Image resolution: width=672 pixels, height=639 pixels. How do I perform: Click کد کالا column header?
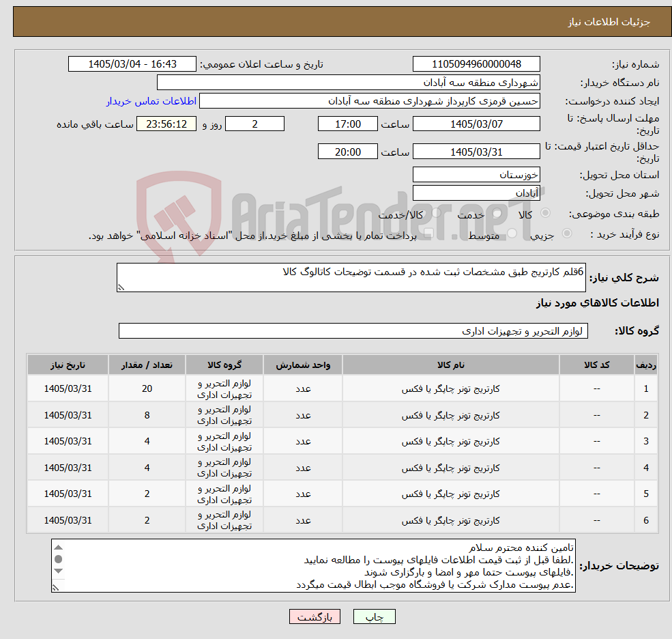coord(596,365)
